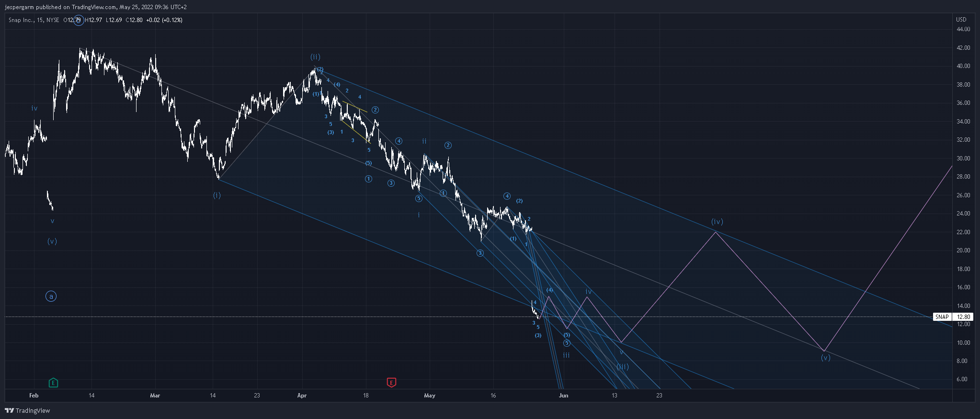Screen dimensions: 980x419
Task: Click the 'Snap Inc., 15, NYSE' chart title
Action: pos(34,20)
